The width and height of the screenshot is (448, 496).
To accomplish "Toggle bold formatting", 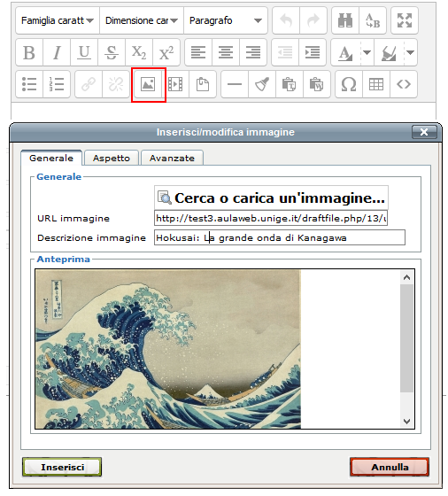I will tap(29, 52).
